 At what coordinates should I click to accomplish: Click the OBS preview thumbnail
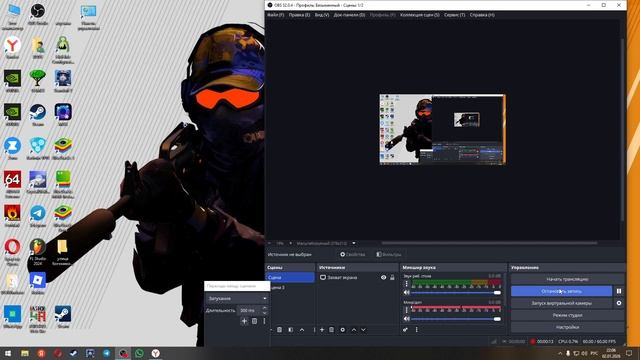coord(442,129)
